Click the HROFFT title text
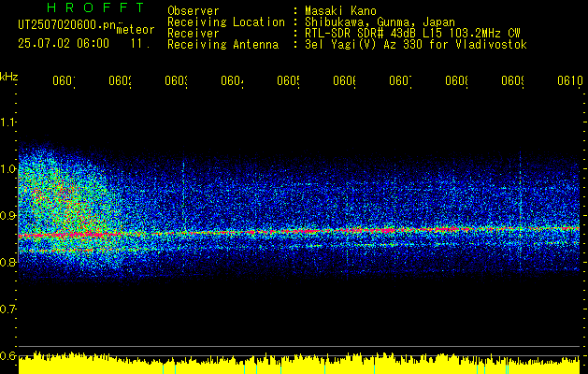The width and height of the screenshot is (588, 374). click(95, 7)
